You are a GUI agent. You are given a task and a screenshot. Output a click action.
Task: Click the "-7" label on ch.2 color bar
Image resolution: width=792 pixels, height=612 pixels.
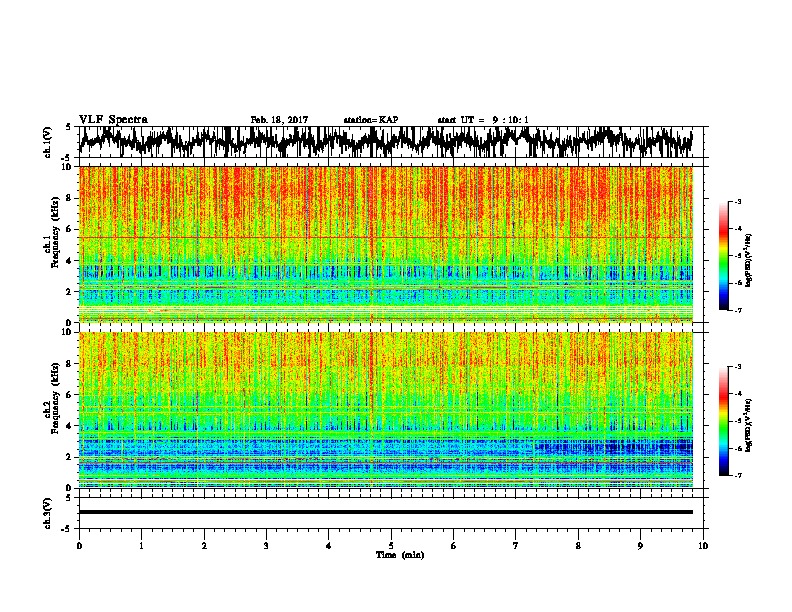point(737,476)
